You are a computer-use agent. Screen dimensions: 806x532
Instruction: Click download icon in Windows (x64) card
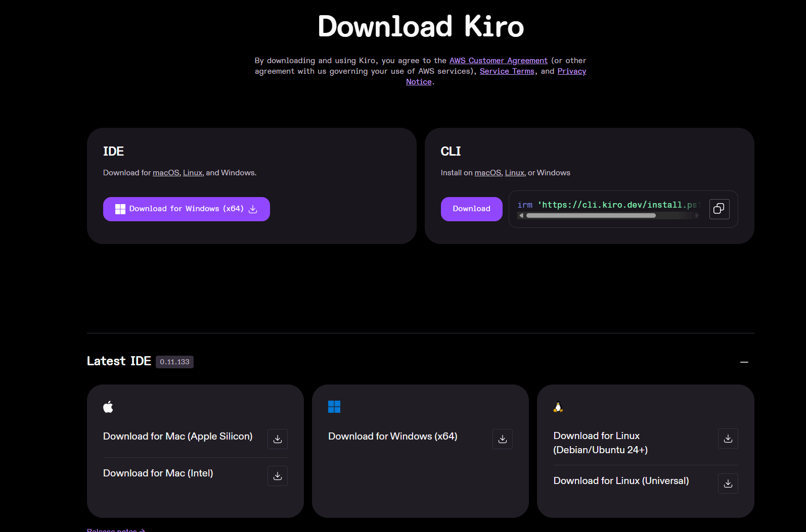[503, 439]
